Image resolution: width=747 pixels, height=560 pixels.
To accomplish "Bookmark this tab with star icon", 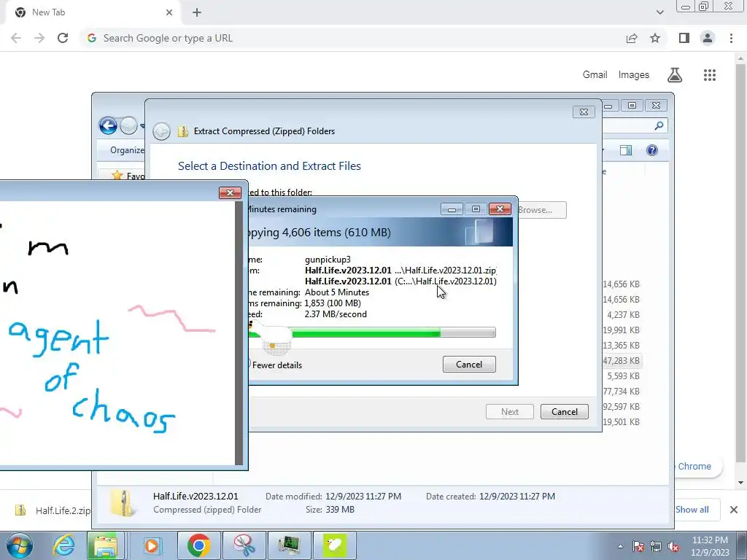I will 655,38.
